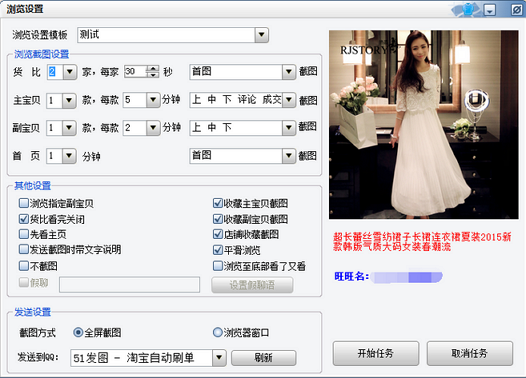Image resolution: width=526 pixels, height=378 pixels.
Task: Click the 开始任务 button
Action: [x=376, y=353]
